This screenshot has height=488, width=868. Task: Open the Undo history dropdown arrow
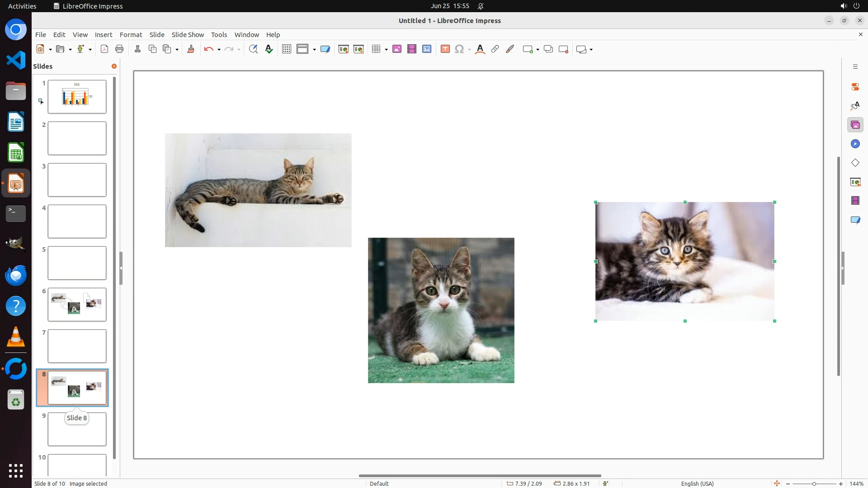[219, 50]
